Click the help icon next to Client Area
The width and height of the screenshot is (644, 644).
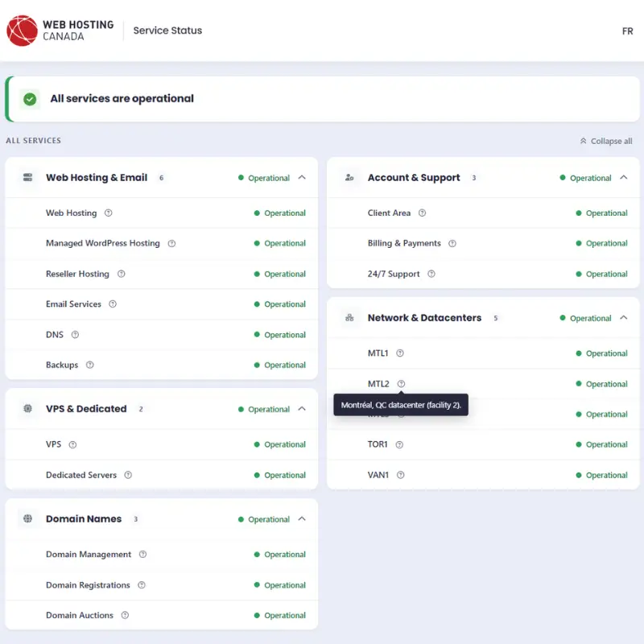[x=422, y=213]
